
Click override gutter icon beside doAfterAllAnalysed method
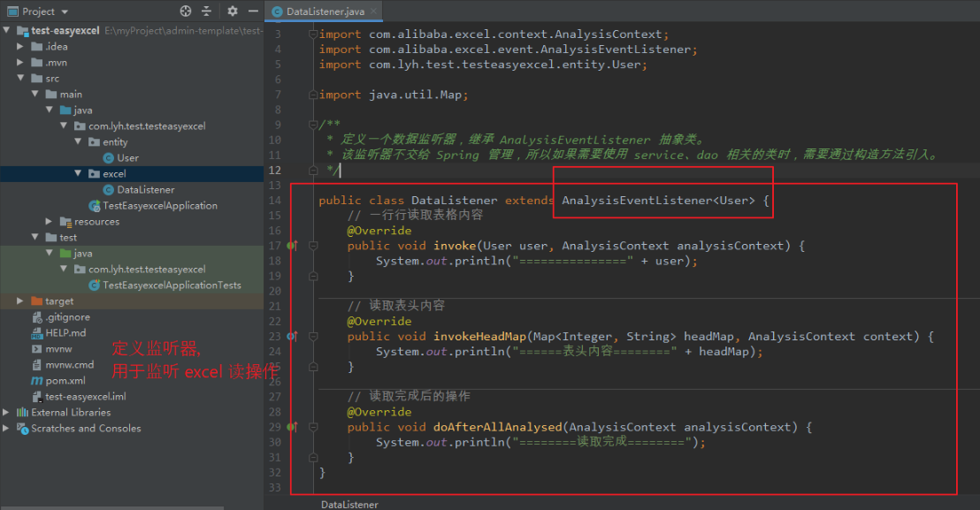(292, 427)
